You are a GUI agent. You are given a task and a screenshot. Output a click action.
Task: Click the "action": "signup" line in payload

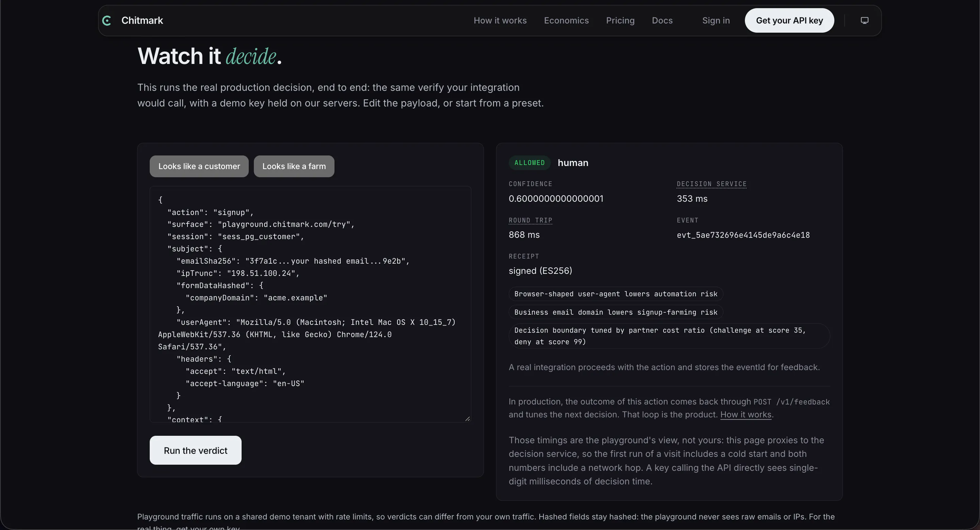(210, 212)
